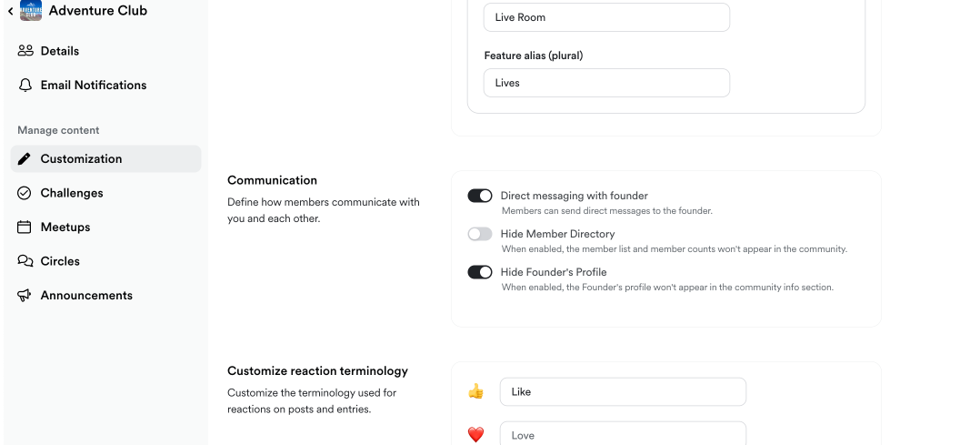Go to the Challenges section

pos(72,193)
